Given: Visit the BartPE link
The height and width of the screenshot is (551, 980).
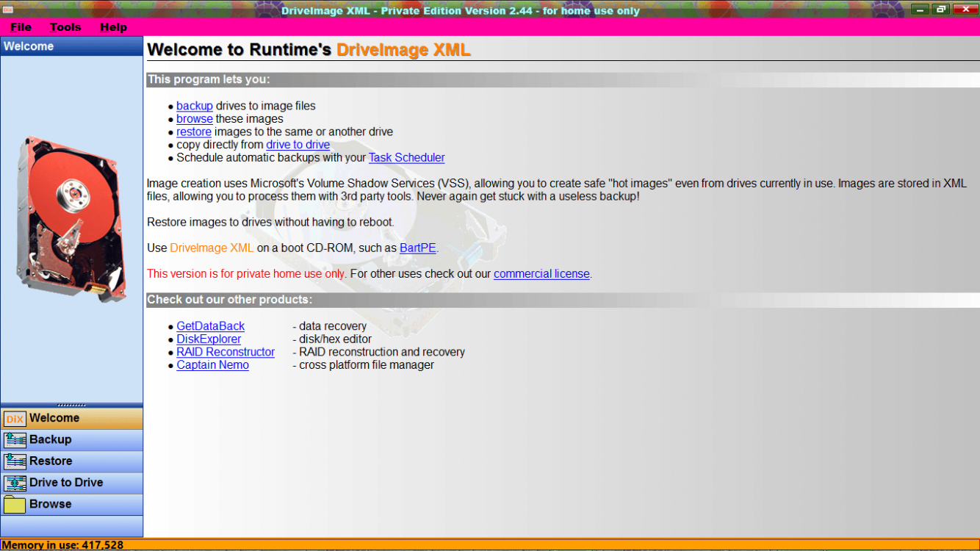Looking at the screenshot, I should (x=417, y=248).
